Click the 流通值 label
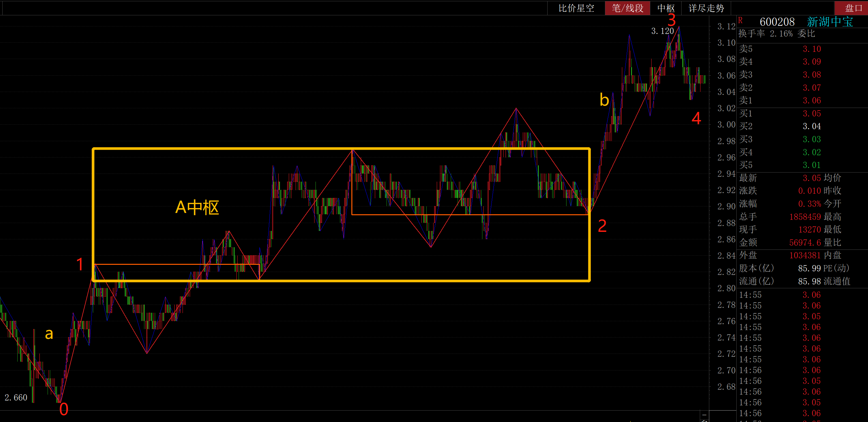Screen dimensions: 868x422 (x=837, y=281)
